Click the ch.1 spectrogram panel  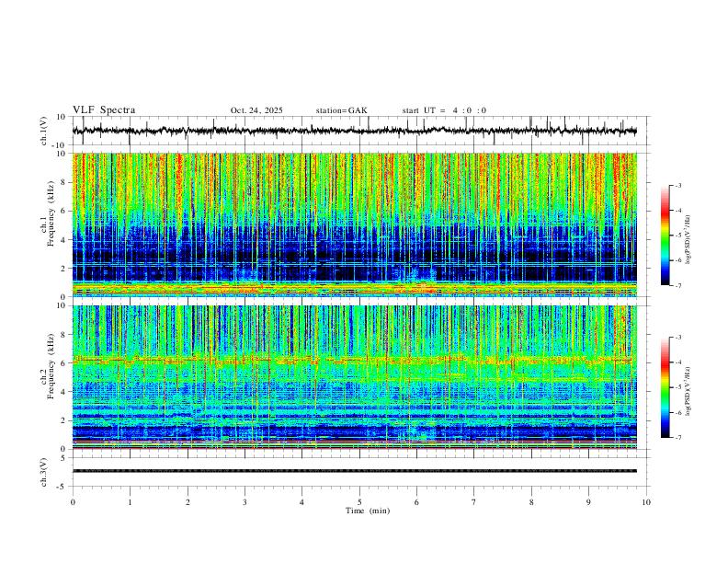point(354,224)
